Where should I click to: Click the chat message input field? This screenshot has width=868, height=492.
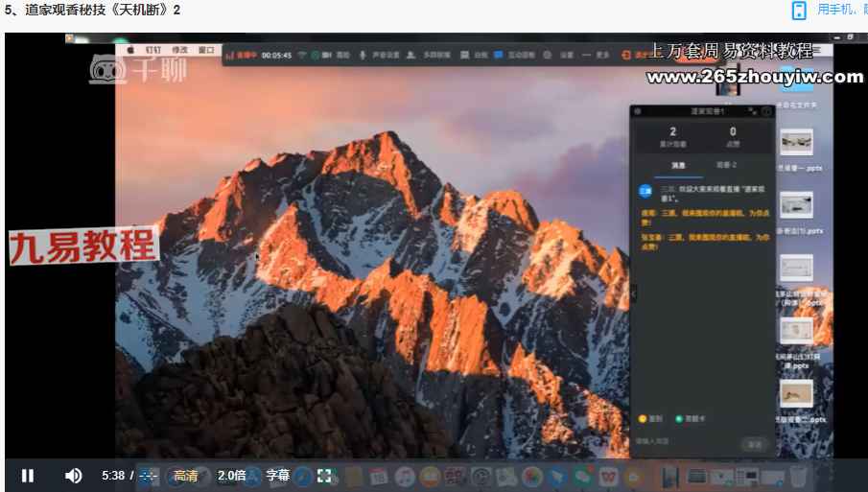(687, 441)
